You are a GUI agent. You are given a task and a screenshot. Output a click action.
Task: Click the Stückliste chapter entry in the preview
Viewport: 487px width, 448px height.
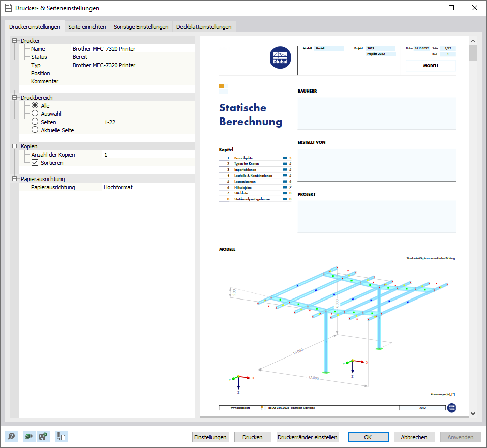coord(241,193)
